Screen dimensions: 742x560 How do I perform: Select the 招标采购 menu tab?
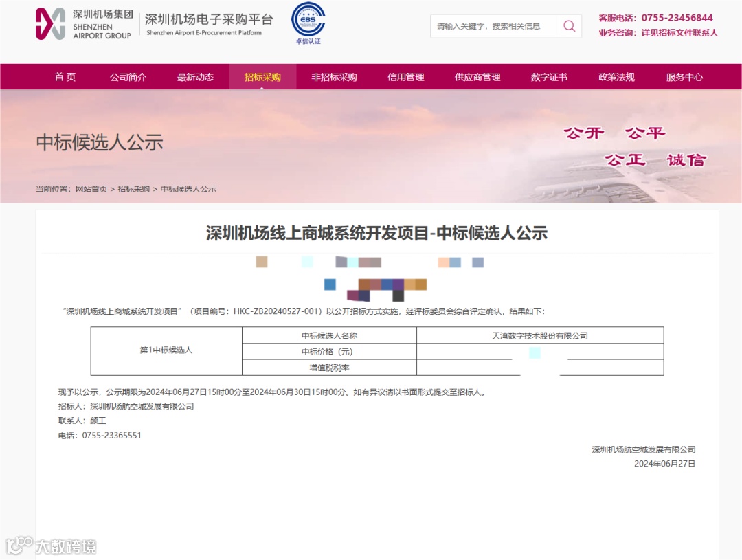262,77
